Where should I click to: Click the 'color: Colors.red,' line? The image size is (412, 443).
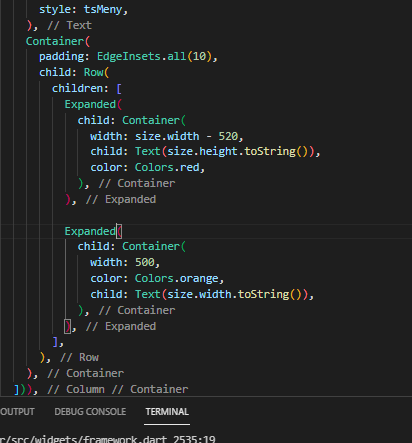pyautogui.click(x=147, y=167)
